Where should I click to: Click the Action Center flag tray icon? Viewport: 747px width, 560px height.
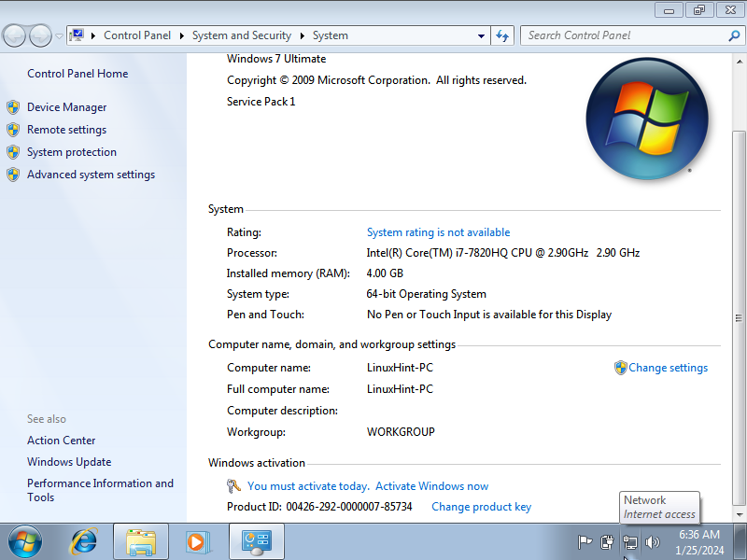point(585,542)
